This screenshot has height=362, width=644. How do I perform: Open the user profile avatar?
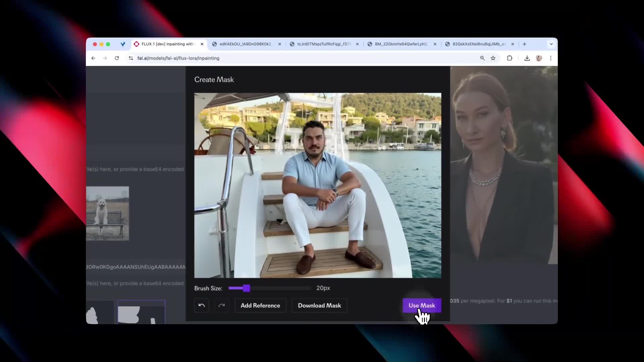click(539, 58)
